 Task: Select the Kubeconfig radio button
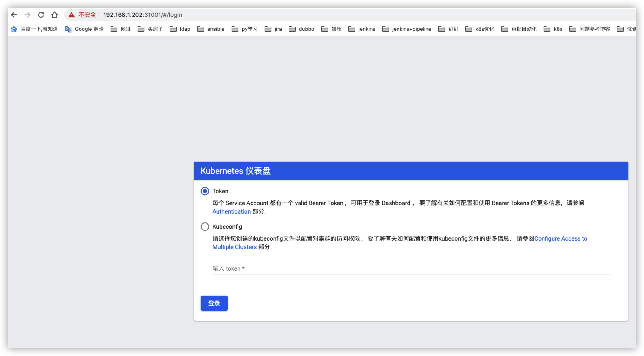(x=205, y=227)
